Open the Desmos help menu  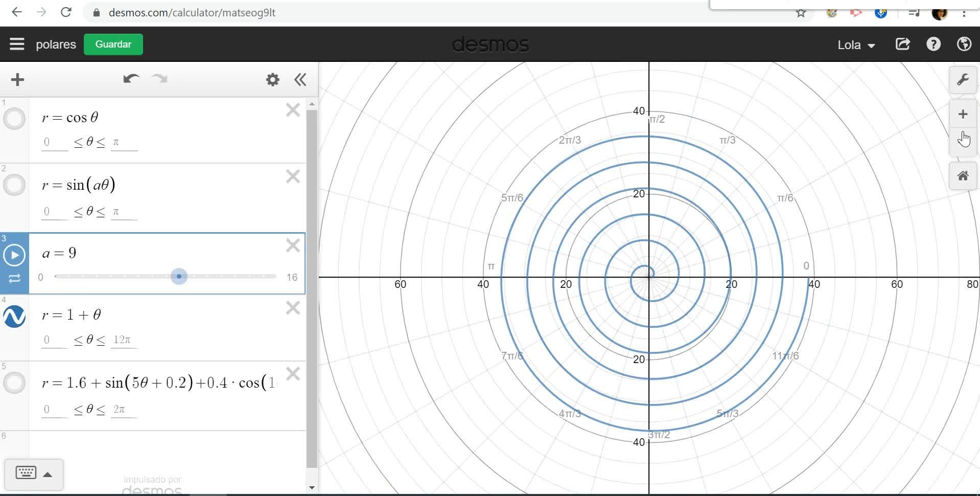pos(934,44)
